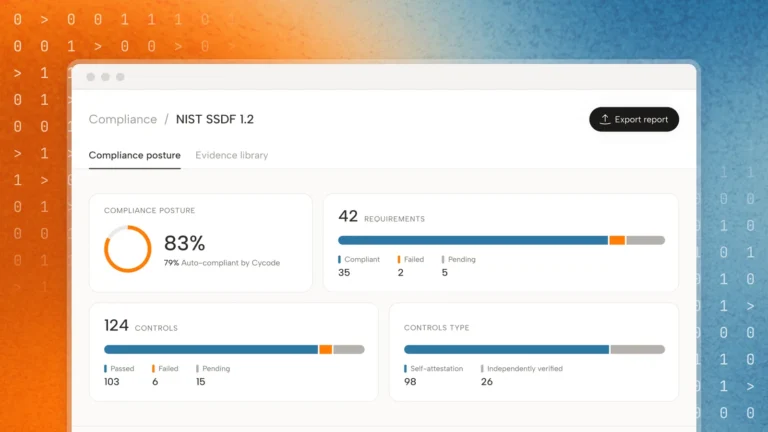Select the Failed legend label under Requirements
This screenshot has width=768, height=432.
click(414, 260)
